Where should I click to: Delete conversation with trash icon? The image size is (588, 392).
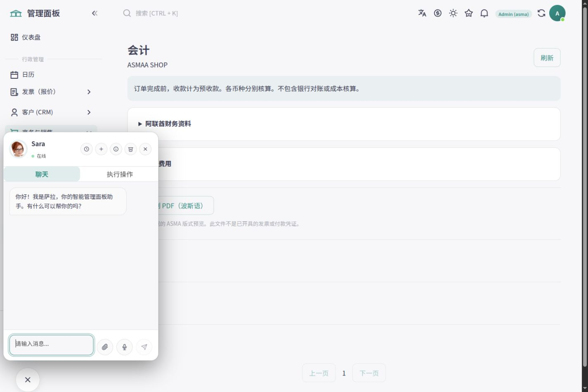click(130, 149)
